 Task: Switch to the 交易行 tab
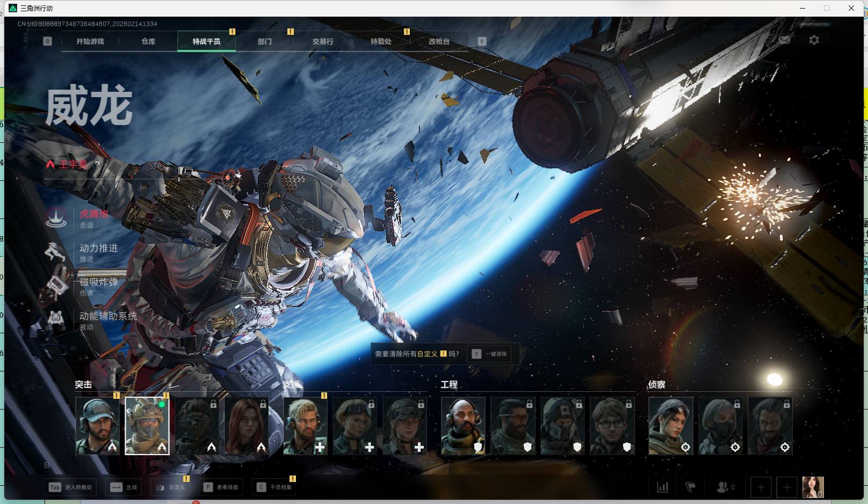[x=323, y=41]
